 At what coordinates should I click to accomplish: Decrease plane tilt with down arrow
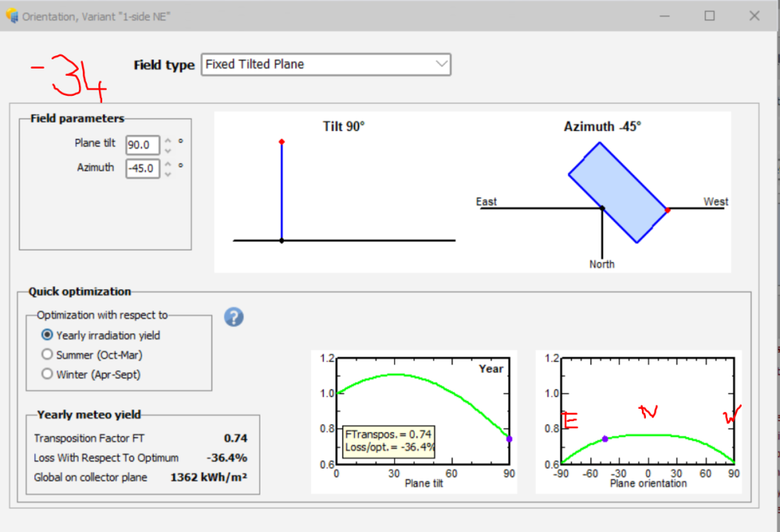(167, 150)
